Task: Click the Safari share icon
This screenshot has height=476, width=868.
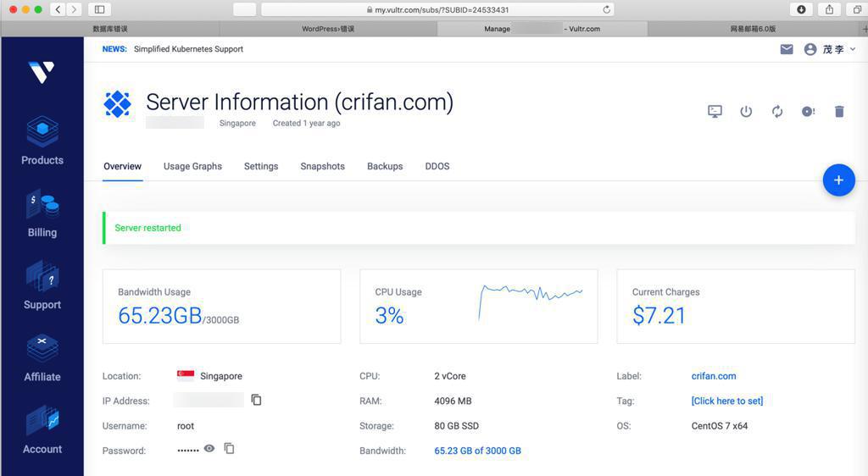Action: tap(829, 9)
